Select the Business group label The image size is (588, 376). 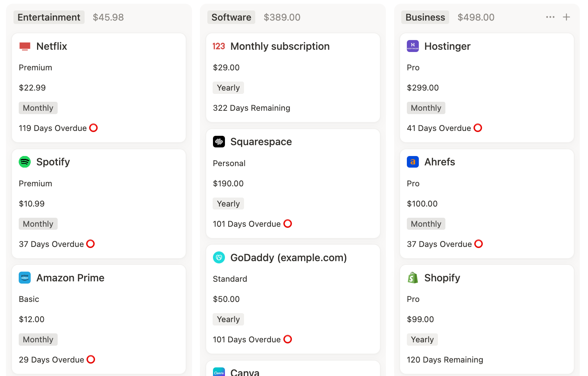[x=425, y=17]
